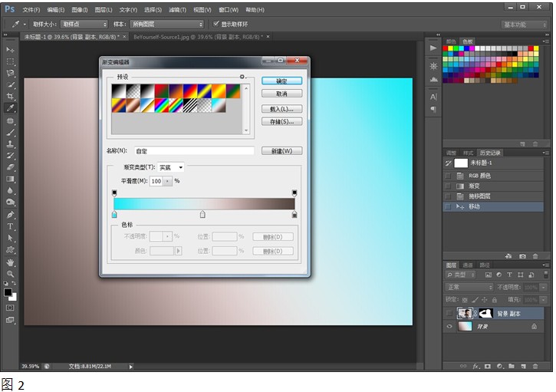Viewport: 556px width, 392px height.
Task: Select the Move tool in the toolbox
Action: pyautogui.click(x=10, y=50)
